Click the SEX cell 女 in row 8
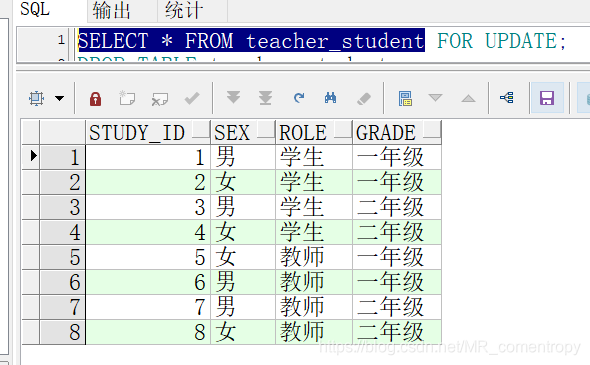 pyautogui.click(x=243, y=332)
